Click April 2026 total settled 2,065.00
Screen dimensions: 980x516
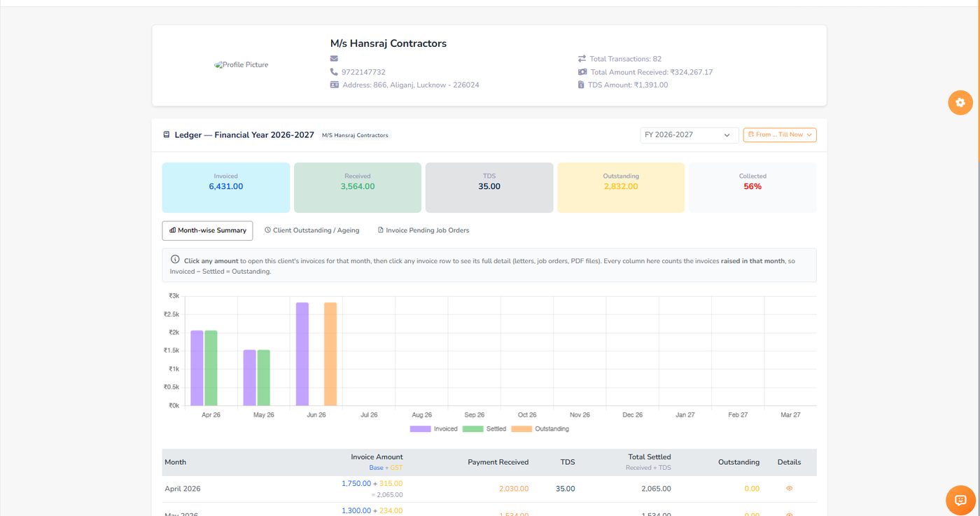click(656, 489)
